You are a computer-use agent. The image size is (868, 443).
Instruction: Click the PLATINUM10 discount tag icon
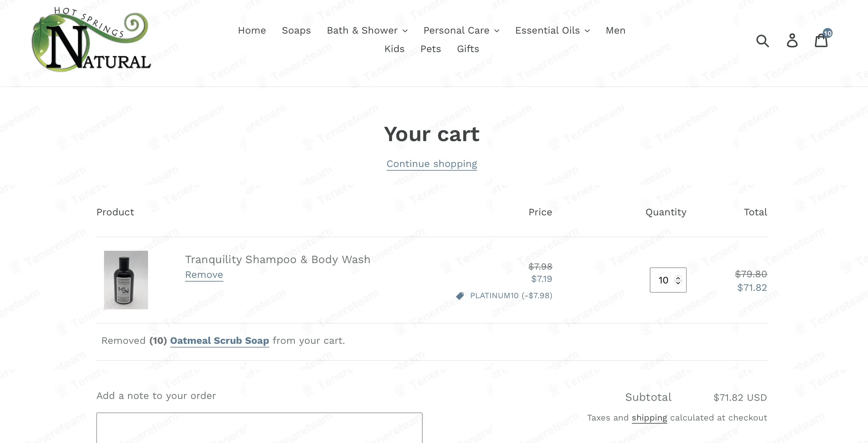(460, 296)
